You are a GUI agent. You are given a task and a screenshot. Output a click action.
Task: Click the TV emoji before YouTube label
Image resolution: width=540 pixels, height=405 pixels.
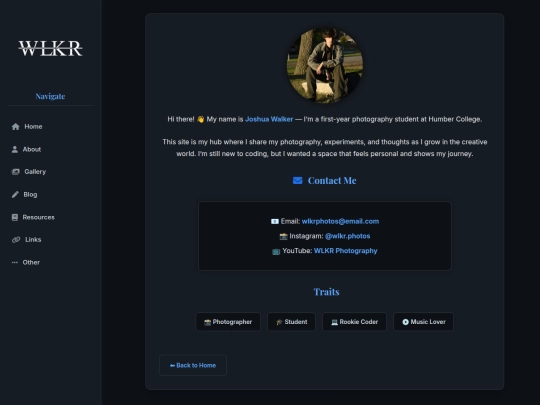pos(276,251)
